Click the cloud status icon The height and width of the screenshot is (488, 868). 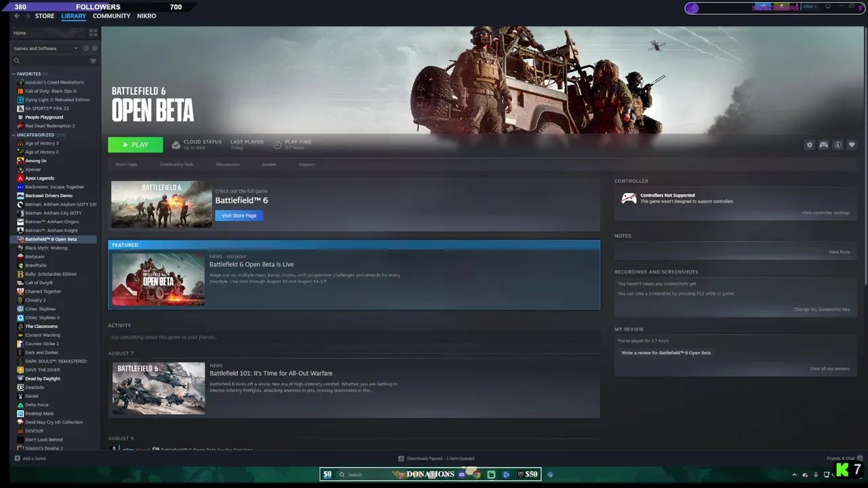pos(176,145)
